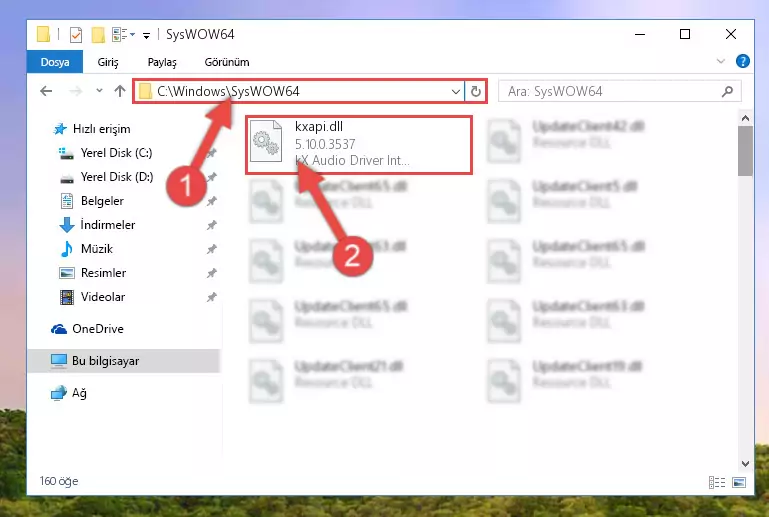Switch to large icons view in the status bar

(x=739, y=483)
